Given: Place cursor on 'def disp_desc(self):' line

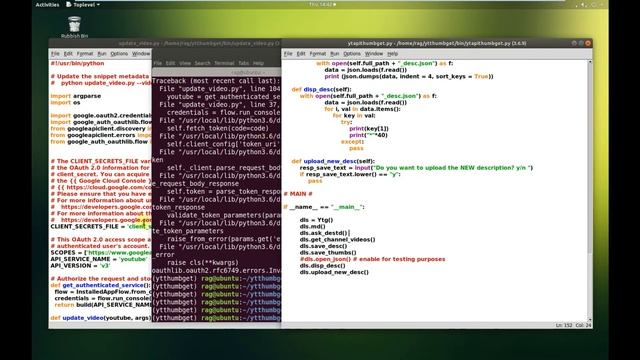Looking at the screenshot, I should pos(321,89).
